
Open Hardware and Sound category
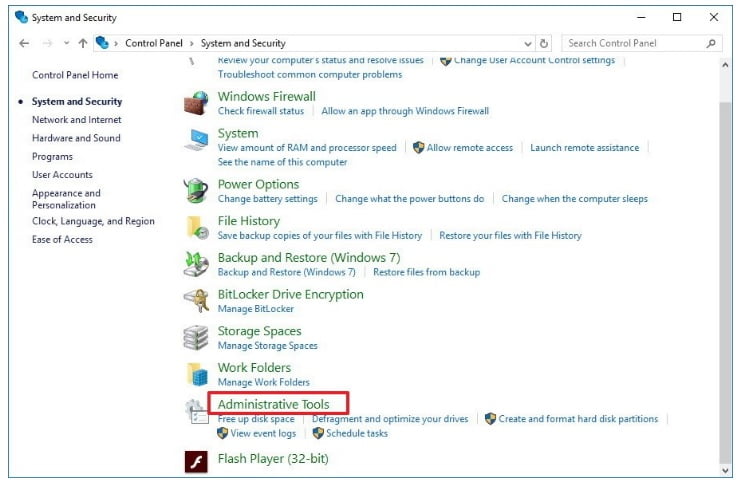76,138
